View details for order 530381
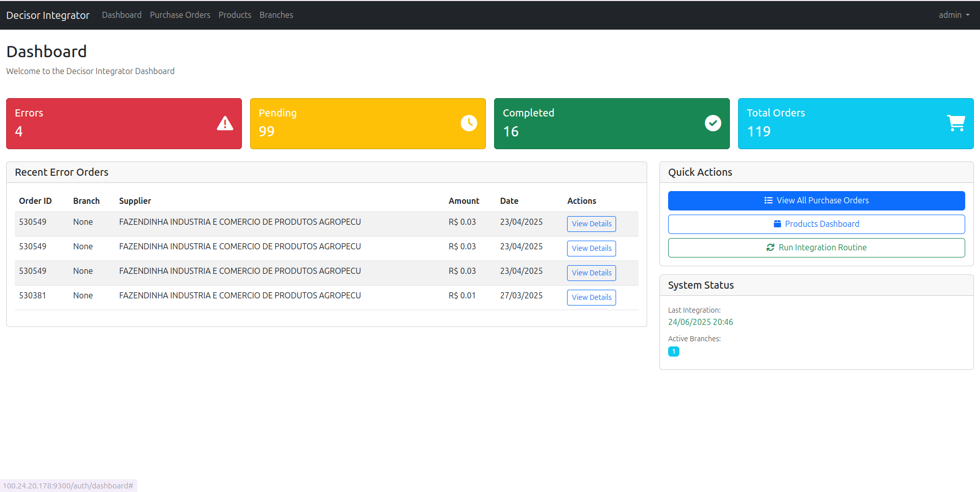 click(591, 297)
